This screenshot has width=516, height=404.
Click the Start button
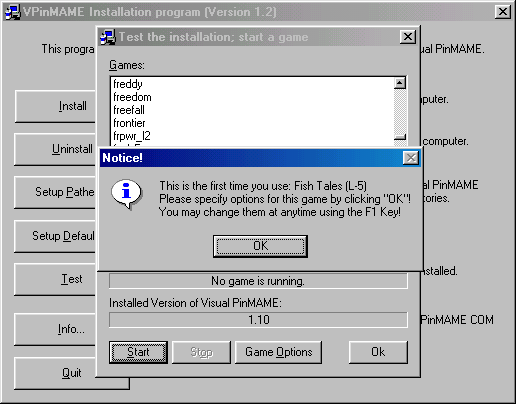coord(138,352)
